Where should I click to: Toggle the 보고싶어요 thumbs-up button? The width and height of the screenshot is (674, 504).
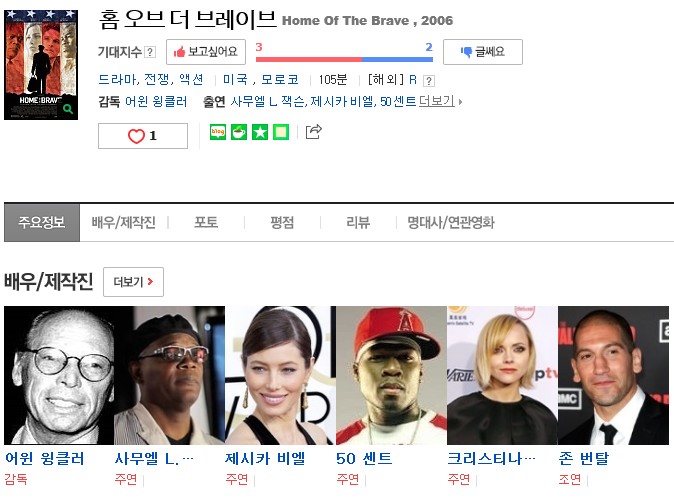[206, 52]
